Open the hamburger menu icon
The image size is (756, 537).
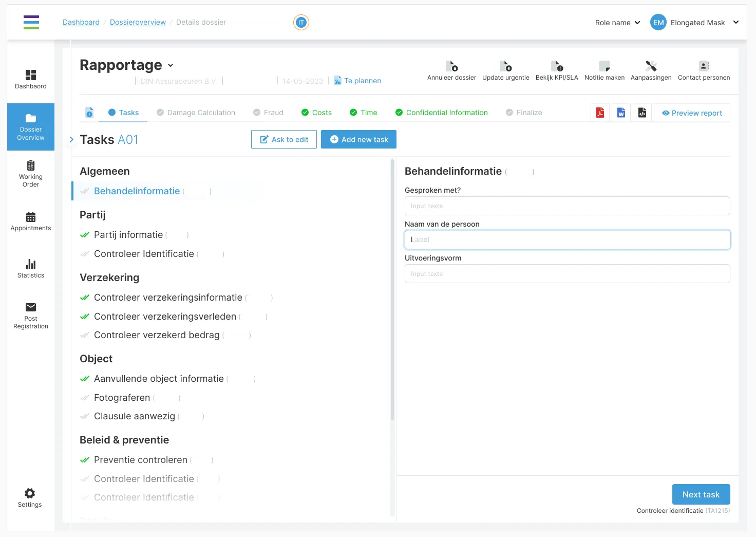[x=31, y=22]
